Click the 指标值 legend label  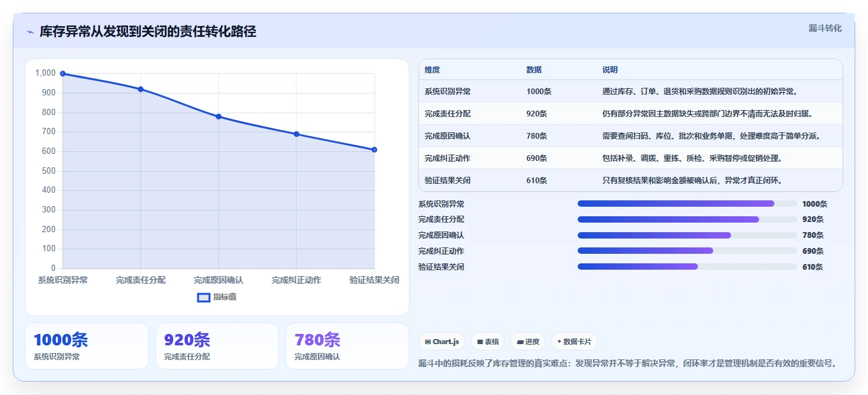[x=225, y=297]
